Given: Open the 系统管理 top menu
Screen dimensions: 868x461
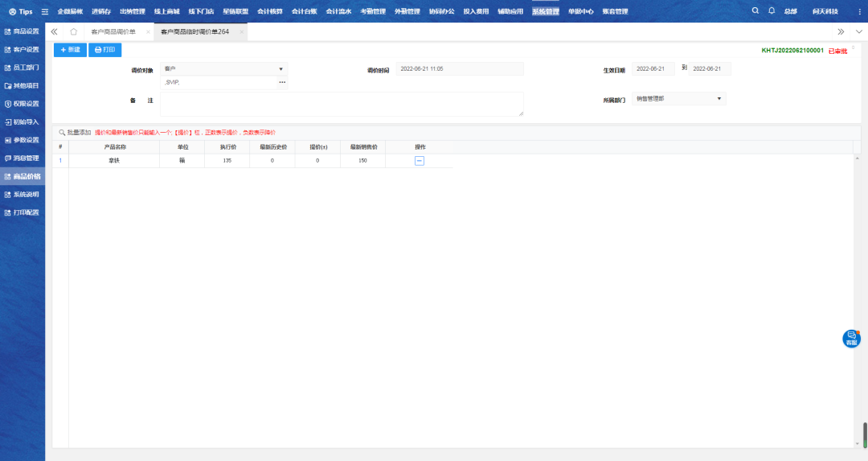Looking at the screenshot, I should click(x=545, y=11).
